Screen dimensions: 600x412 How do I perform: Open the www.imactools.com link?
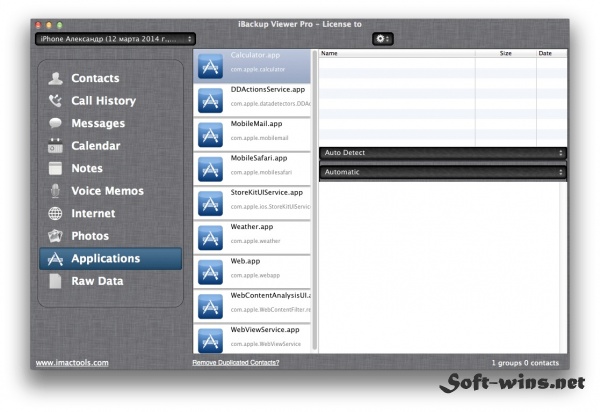click(72, 363)
